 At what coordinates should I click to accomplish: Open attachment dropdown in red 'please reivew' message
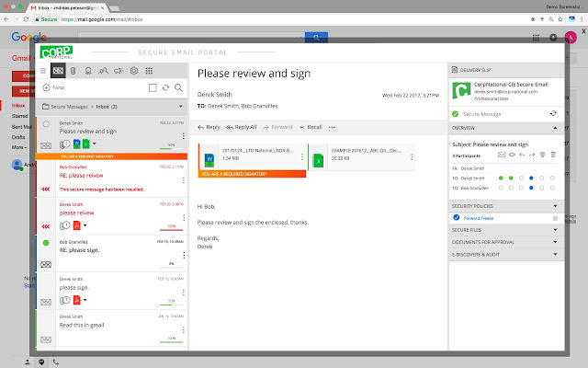click(x=85, y=225)
